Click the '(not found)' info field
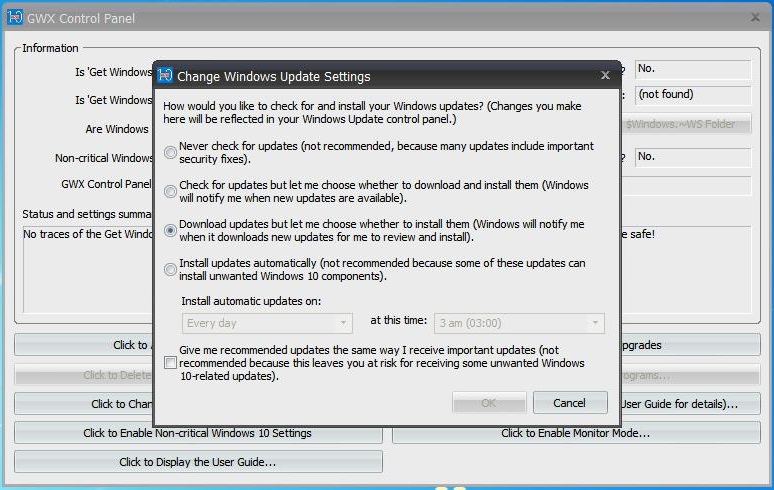This screenshot has height=490, width=774. (693, 95)
